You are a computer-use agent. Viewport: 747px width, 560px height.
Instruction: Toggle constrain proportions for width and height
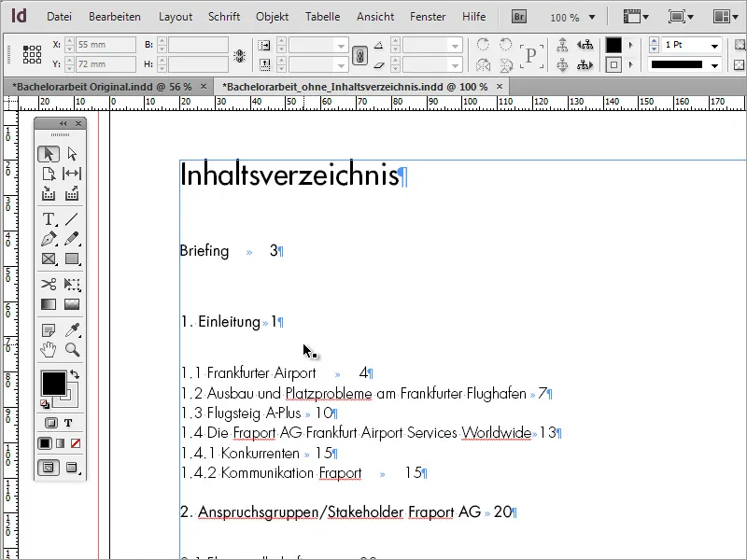tap(240, 56)
